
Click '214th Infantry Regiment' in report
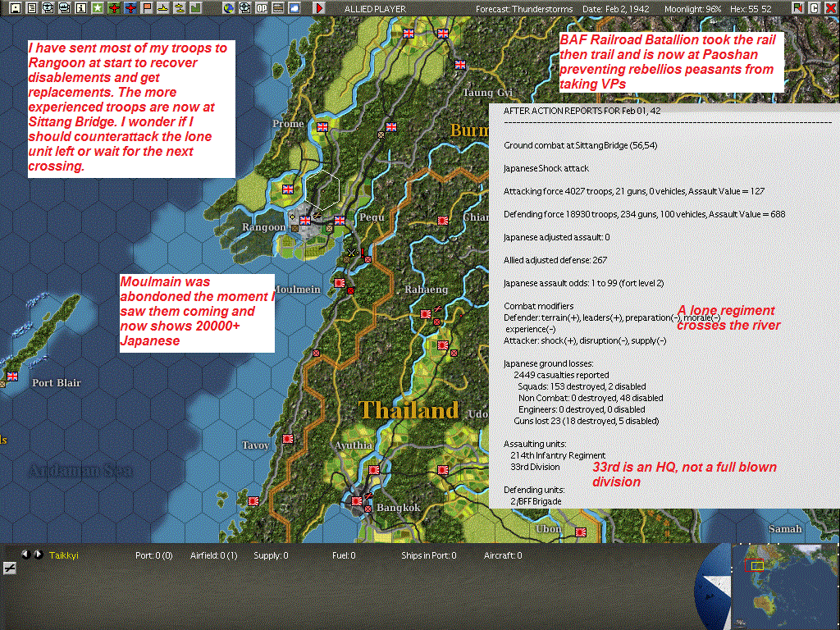[x=558, y=455]
